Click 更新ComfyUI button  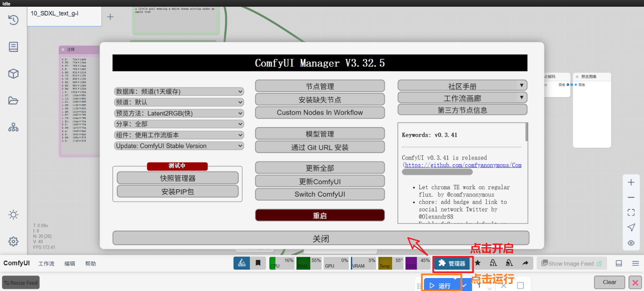(x=320, y=181)
